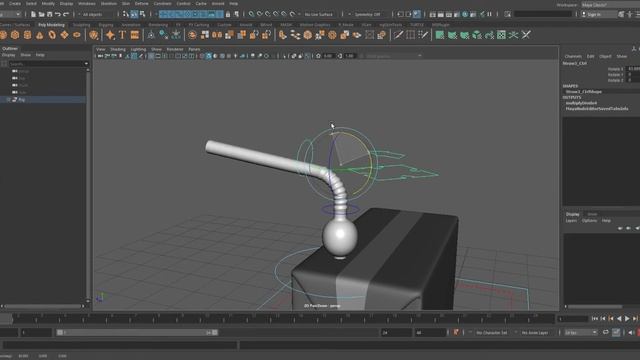Click the Redo arrow icon

(66, 14)
